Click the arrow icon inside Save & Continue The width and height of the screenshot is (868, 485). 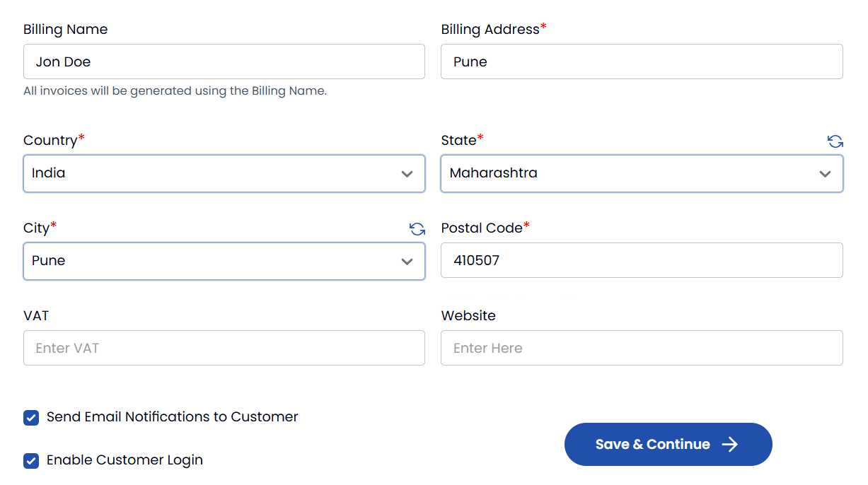729,445
